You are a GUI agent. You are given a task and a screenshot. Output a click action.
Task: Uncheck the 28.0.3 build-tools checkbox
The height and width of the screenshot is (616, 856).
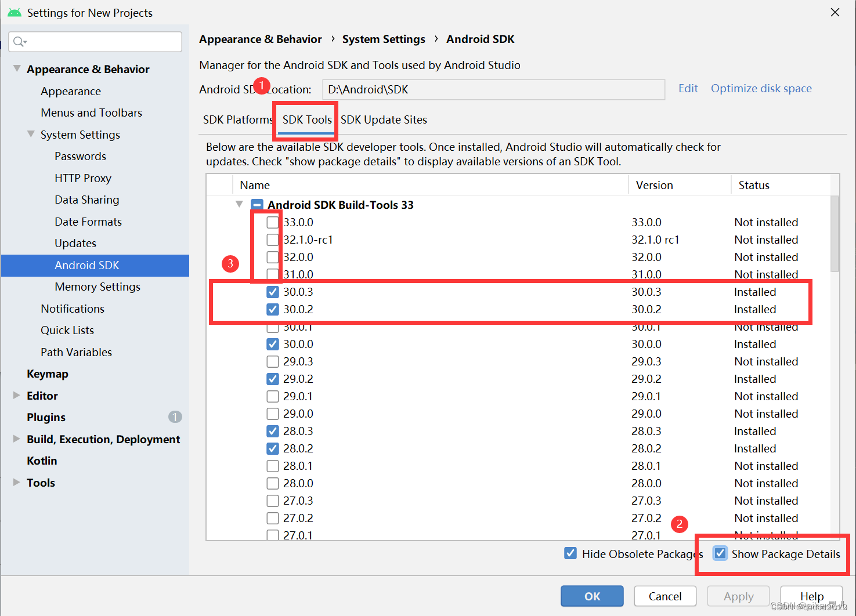click(273, 431)
